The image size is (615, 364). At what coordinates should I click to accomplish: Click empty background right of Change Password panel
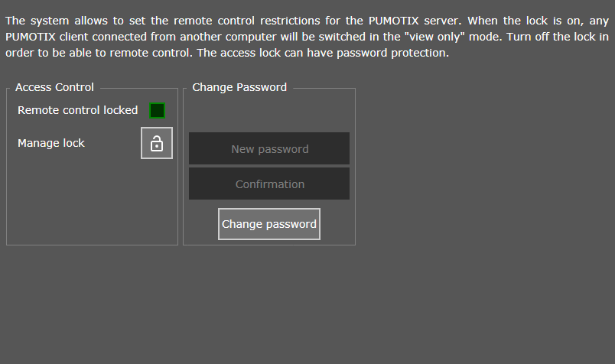coord(483,164)
